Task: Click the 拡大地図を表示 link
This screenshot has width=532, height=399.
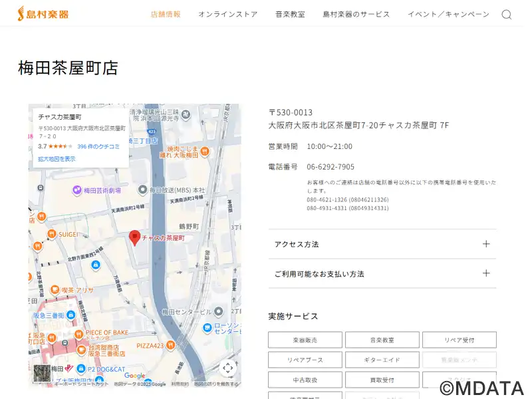Action: (57, 159)
